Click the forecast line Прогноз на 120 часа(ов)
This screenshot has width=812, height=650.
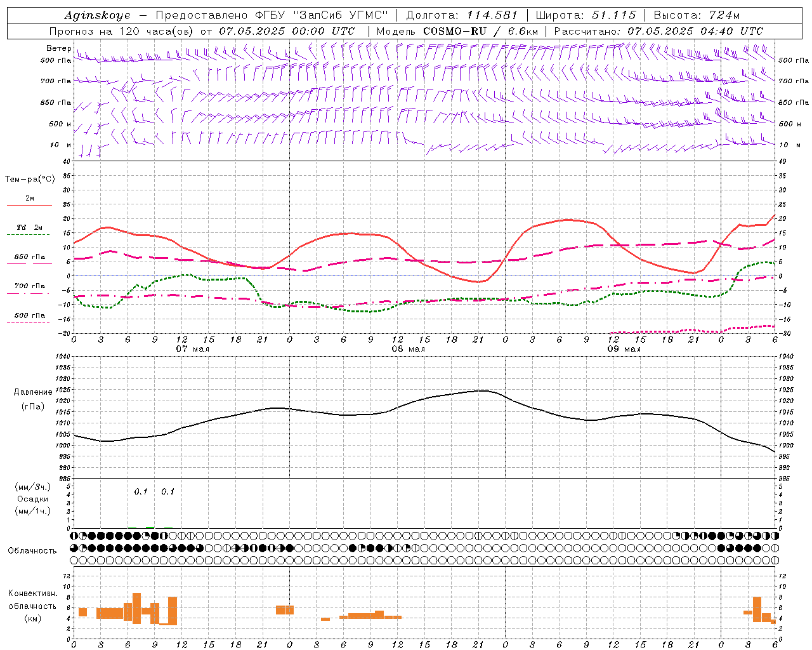(x=121, y=31)
